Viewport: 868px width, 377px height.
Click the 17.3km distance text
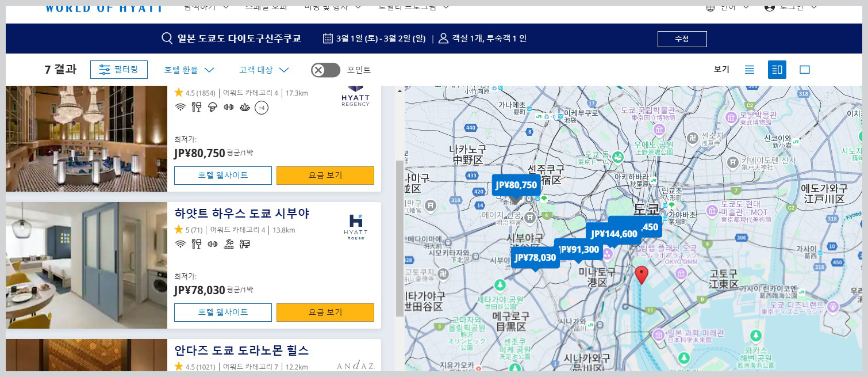[297, 93]
